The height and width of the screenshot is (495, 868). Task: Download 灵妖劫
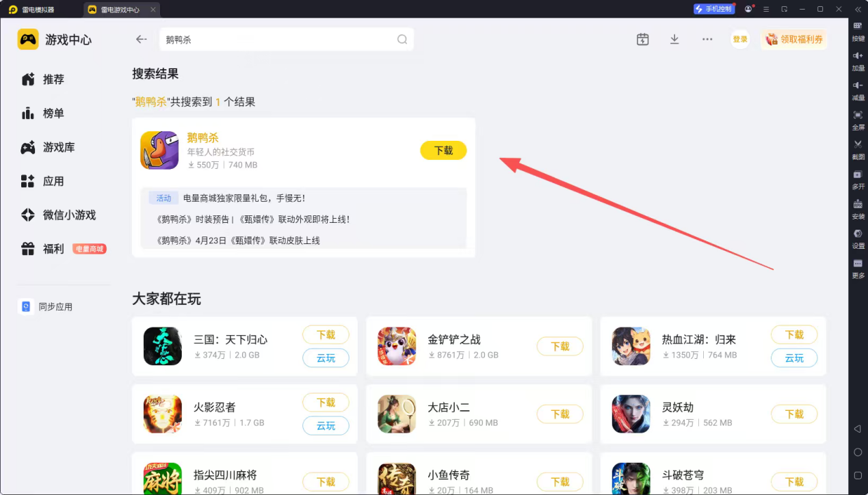point(794,414)
